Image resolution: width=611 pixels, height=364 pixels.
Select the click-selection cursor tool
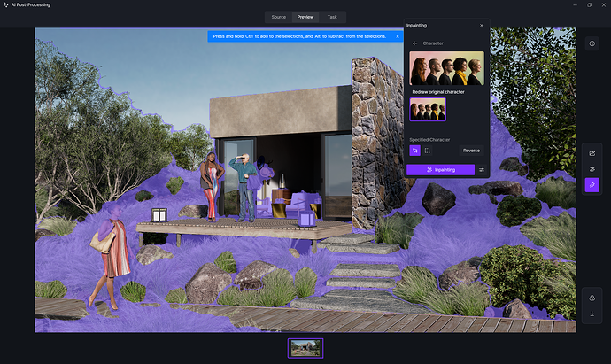(414, 151)
